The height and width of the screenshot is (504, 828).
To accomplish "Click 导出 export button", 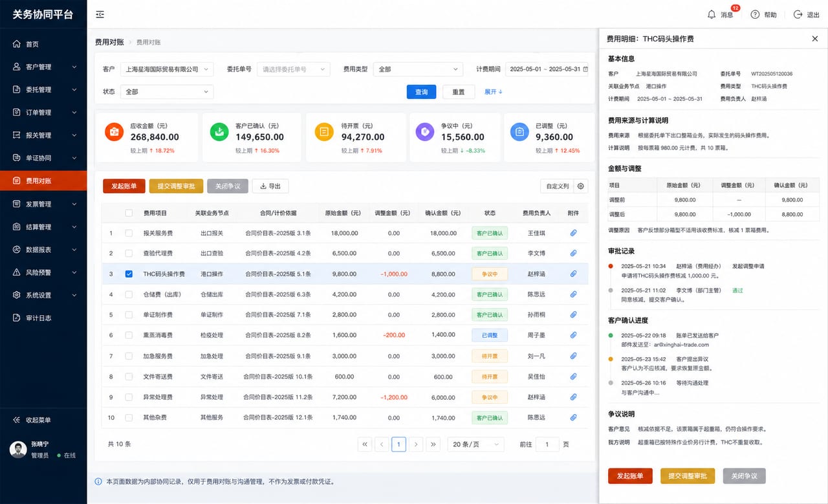I will tap(270, 186).
